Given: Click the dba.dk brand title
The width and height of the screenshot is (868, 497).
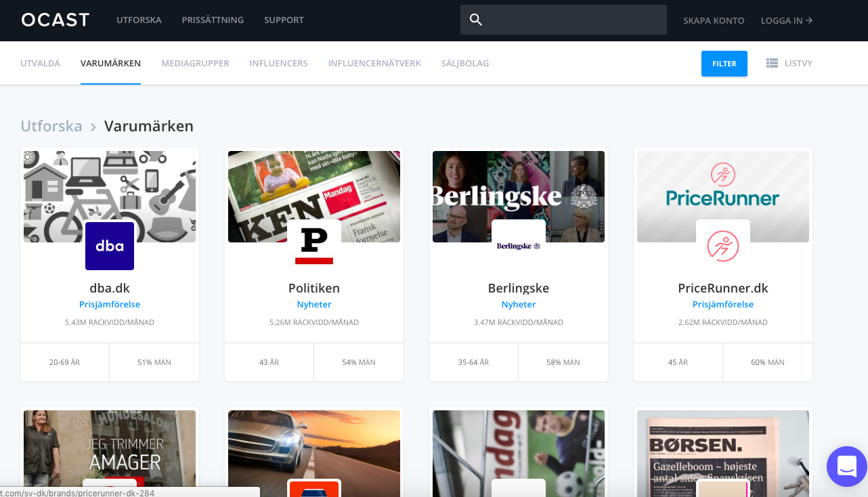Looking at the screenshot, I should (110, 288).
